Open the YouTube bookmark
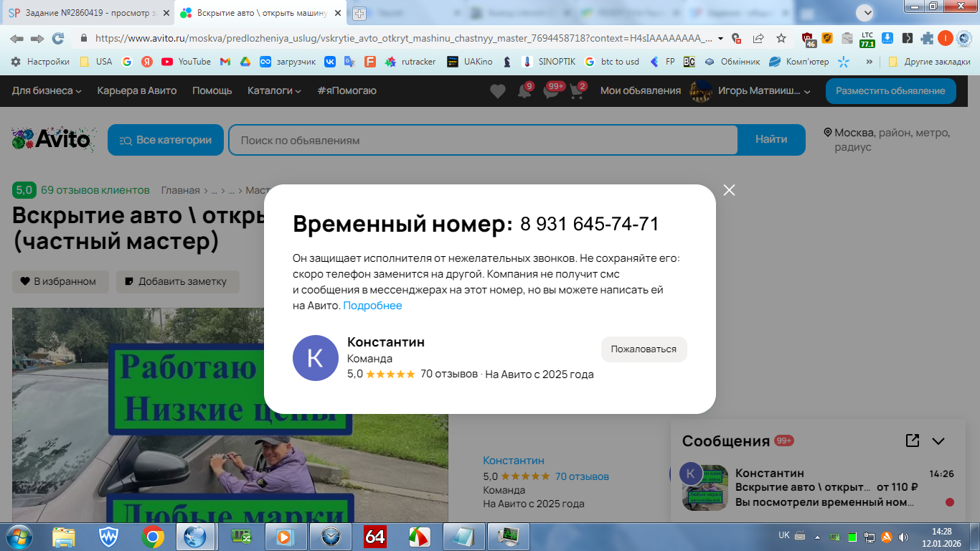 [187, 62]
